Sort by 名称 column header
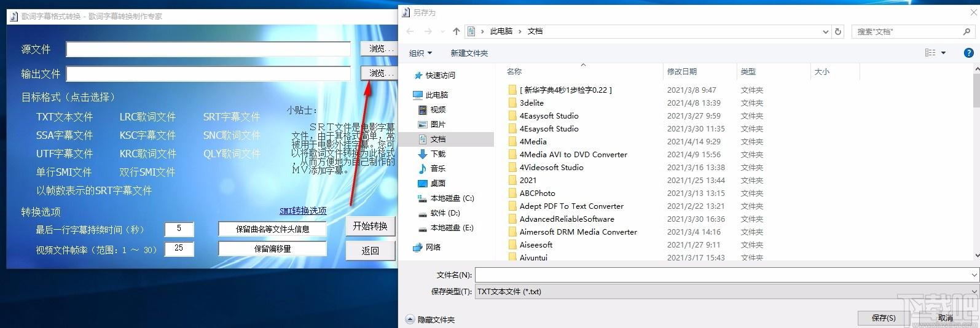Viewport: 980px width, 328px height. tap(514, 72)
